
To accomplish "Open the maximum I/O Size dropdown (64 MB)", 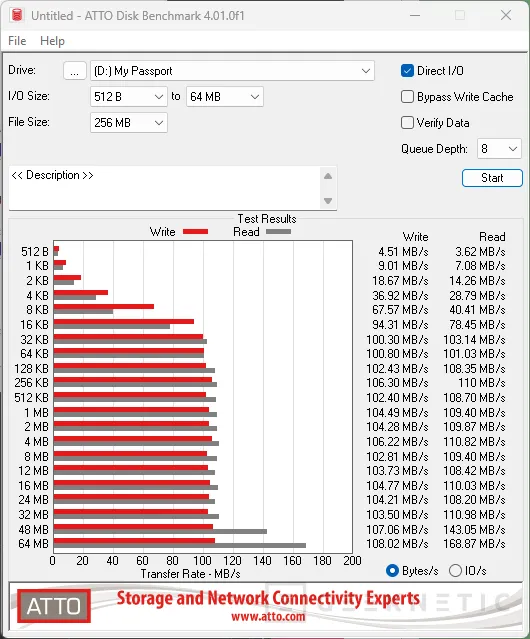I will (225, 97).
